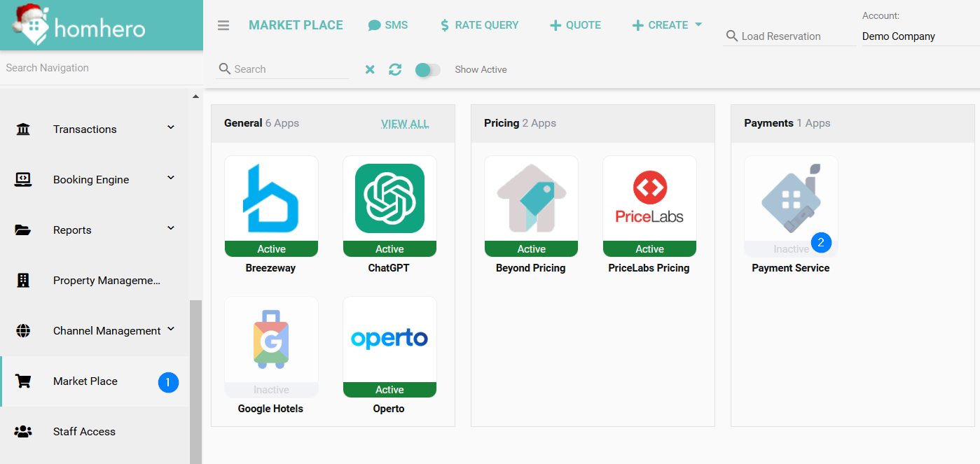Clear search with the X icon
This screenshot has height=464, width=980.
click(x=370, y=69)
